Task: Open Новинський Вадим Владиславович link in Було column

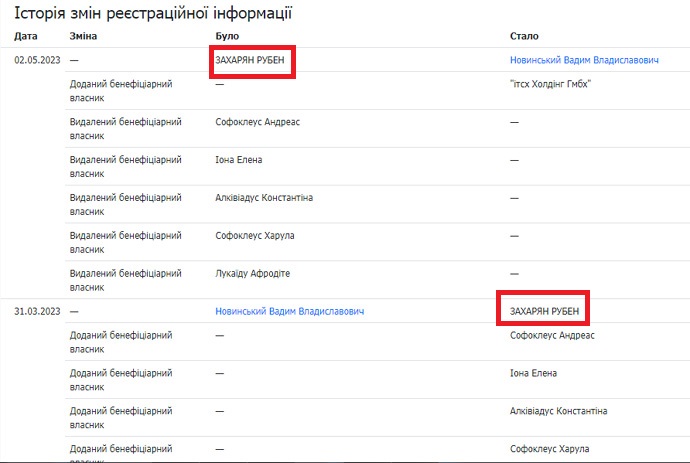Action: click(x=289, y=311)
